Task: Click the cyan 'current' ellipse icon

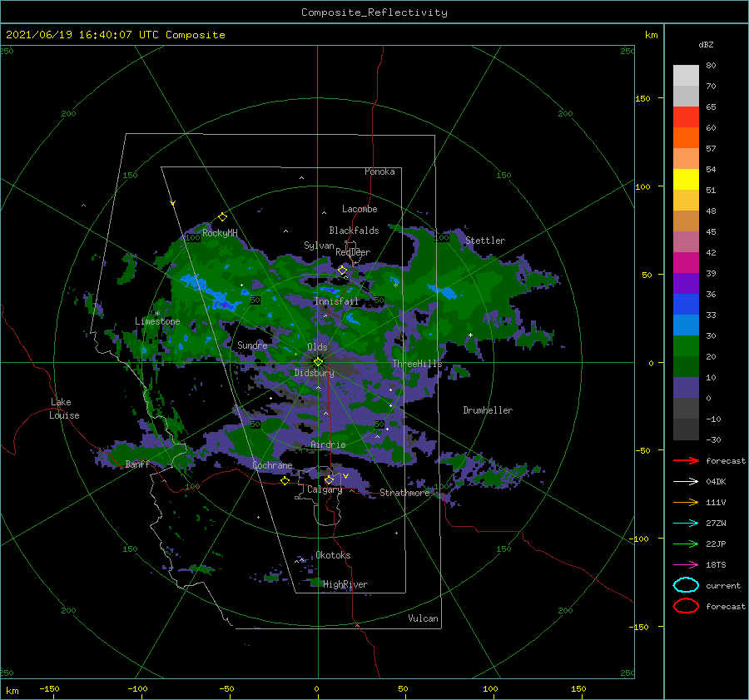Action: [686, 585]
